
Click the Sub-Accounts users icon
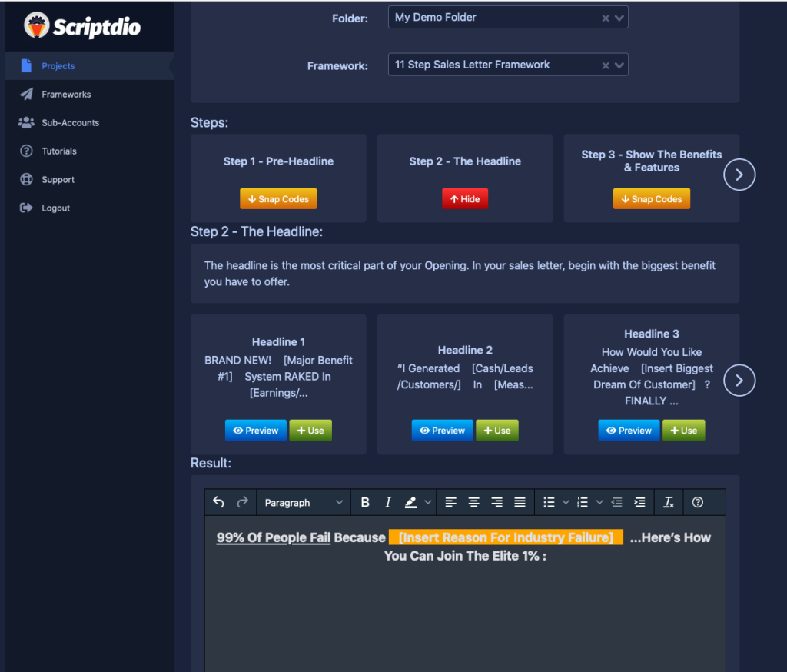[x=26, y=122]
